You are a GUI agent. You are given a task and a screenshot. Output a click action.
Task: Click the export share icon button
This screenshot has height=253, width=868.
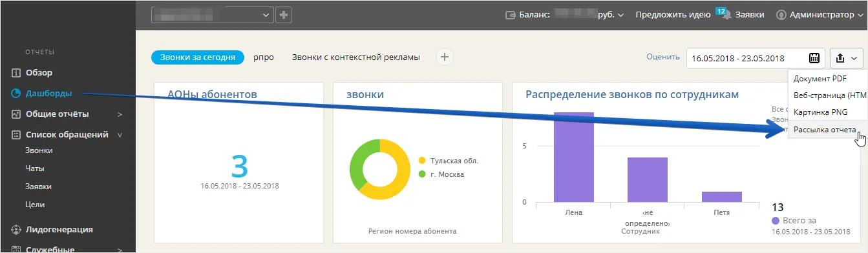pyautogui.click(x=846, y=57)
